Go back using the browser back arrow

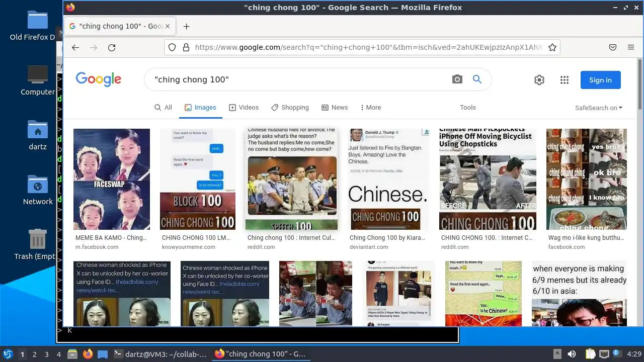click(75, 47)
